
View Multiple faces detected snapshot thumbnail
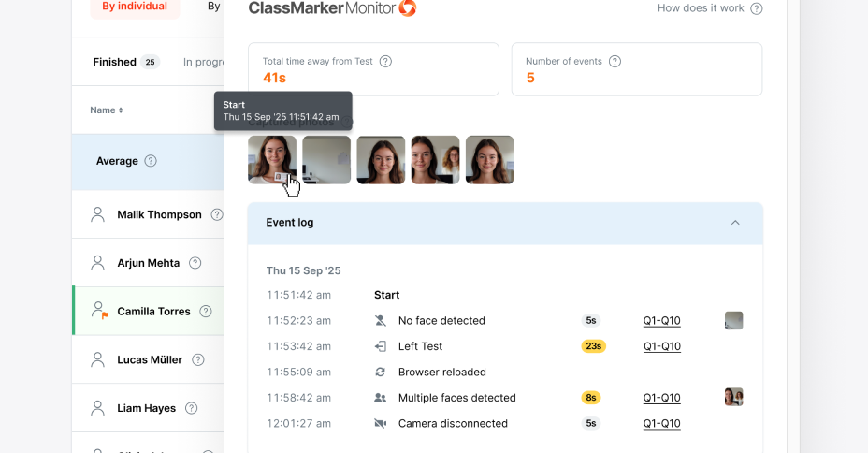[733, 397]
